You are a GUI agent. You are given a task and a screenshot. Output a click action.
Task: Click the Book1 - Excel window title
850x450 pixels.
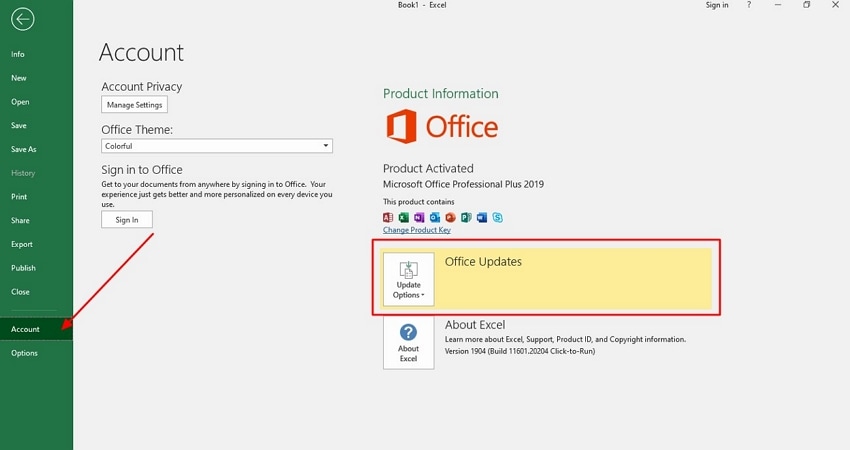(422, 5)
